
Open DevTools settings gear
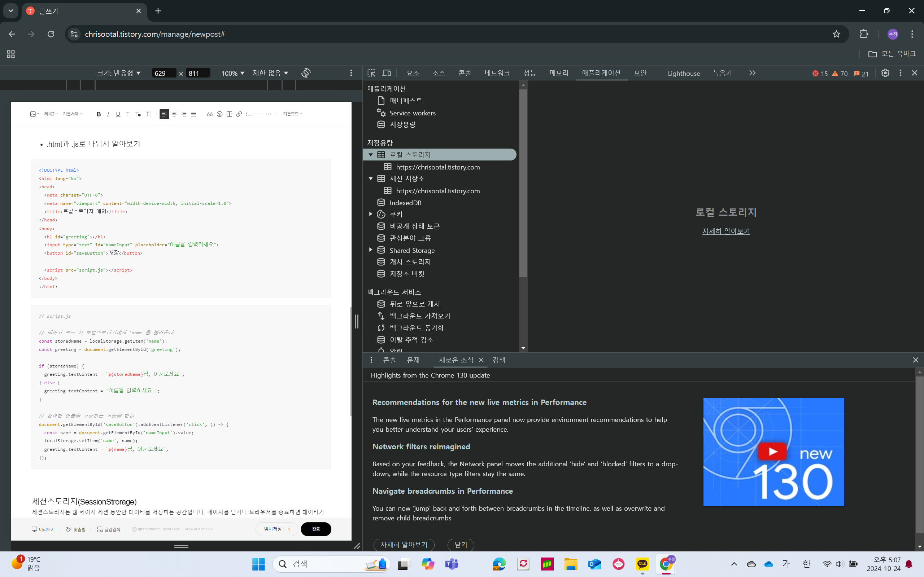[885, 73]
